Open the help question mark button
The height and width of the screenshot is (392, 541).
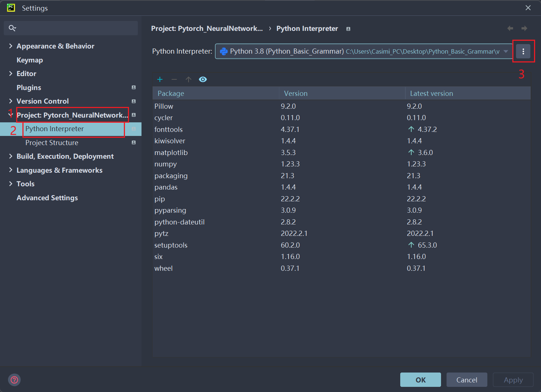click(x=14, y=380)
